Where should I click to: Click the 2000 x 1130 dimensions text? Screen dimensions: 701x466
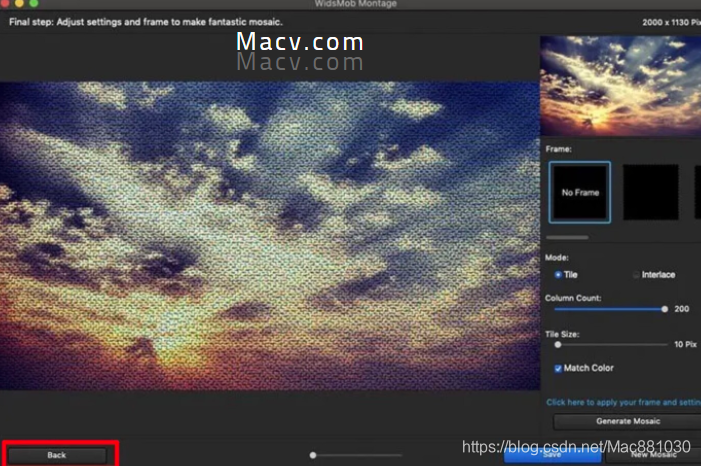tap(671, 22)
